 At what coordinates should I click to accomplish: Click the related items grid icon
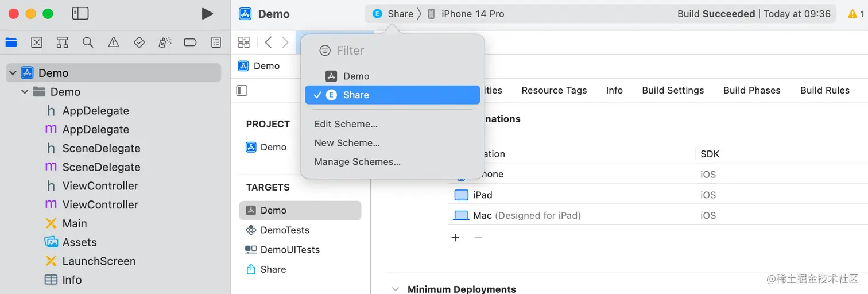pos(244,42)
